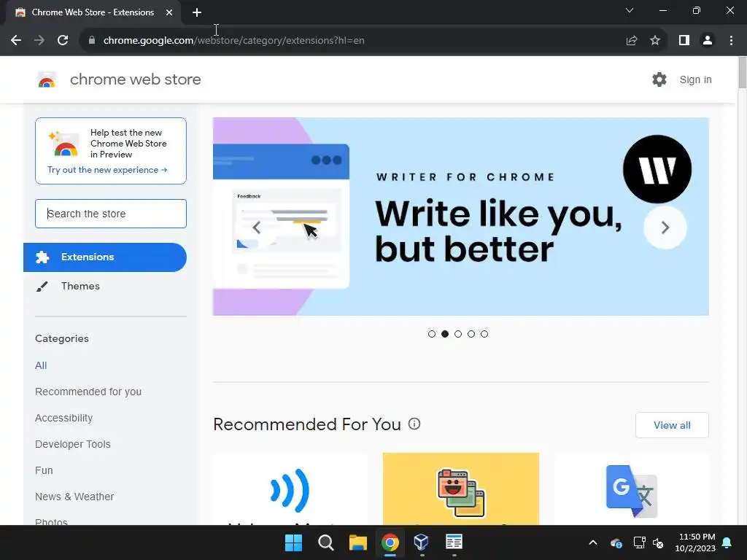
Task: Open the Chrome profile icon
Action: click(708, 41)
